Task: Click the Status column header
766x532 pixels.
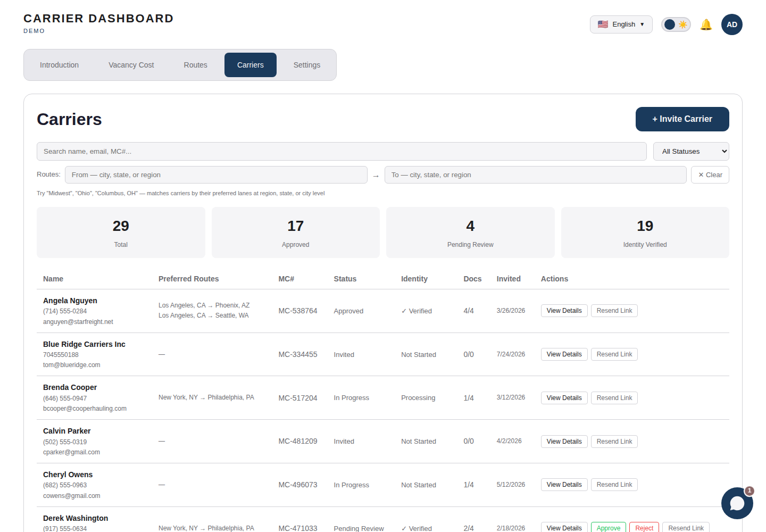Action: coord(345,279)
